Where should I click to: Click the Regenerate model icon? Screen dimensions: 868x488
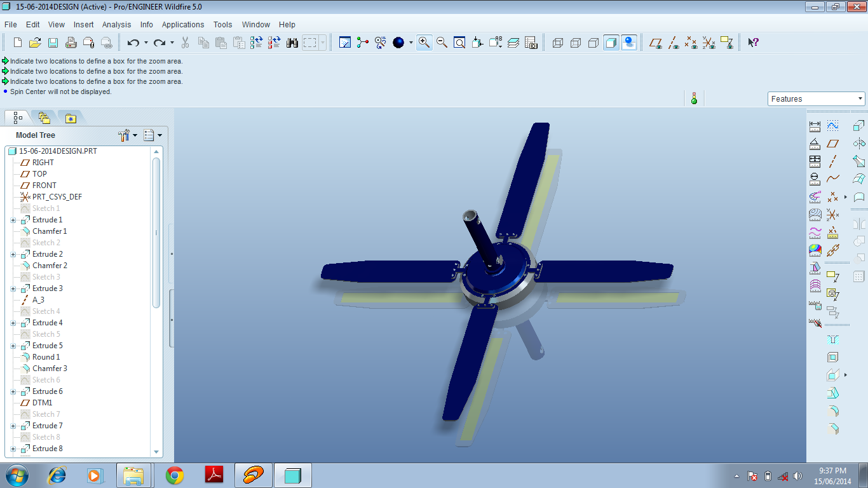click(x=257, y=43)
